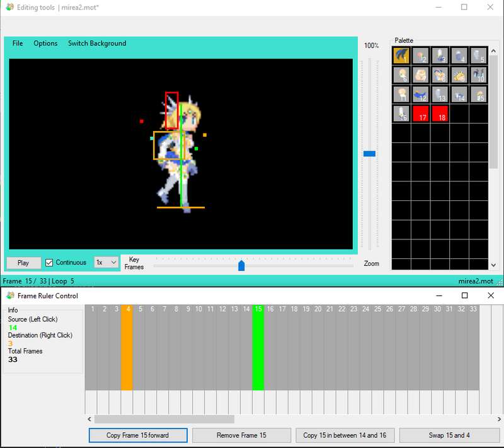Click the frame ruler right scroll arrow
The image size is (504, 448).
pyautogui.click(x=499, y=419)
